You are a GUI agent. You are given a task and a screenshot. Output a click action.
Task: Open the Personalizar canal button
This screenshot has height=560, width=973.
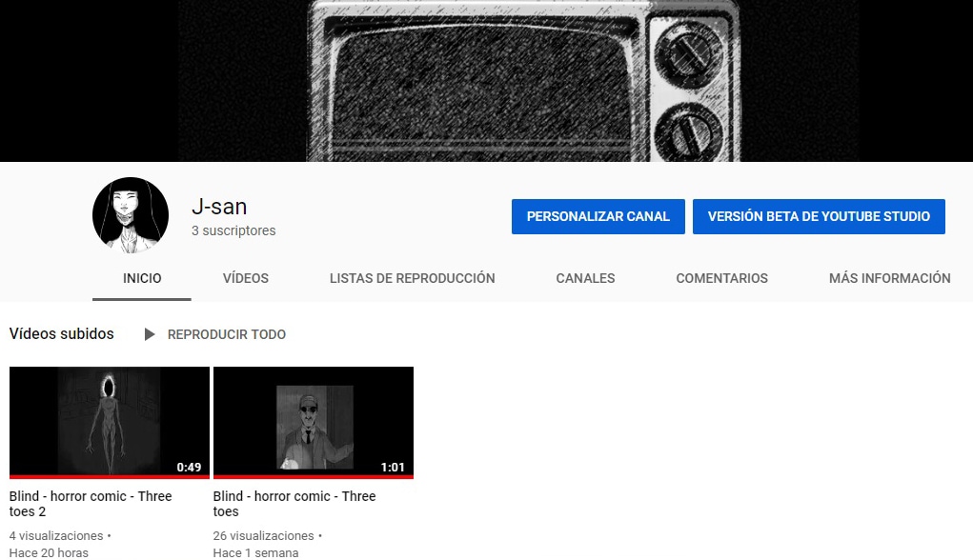click(x=598, y=216)
